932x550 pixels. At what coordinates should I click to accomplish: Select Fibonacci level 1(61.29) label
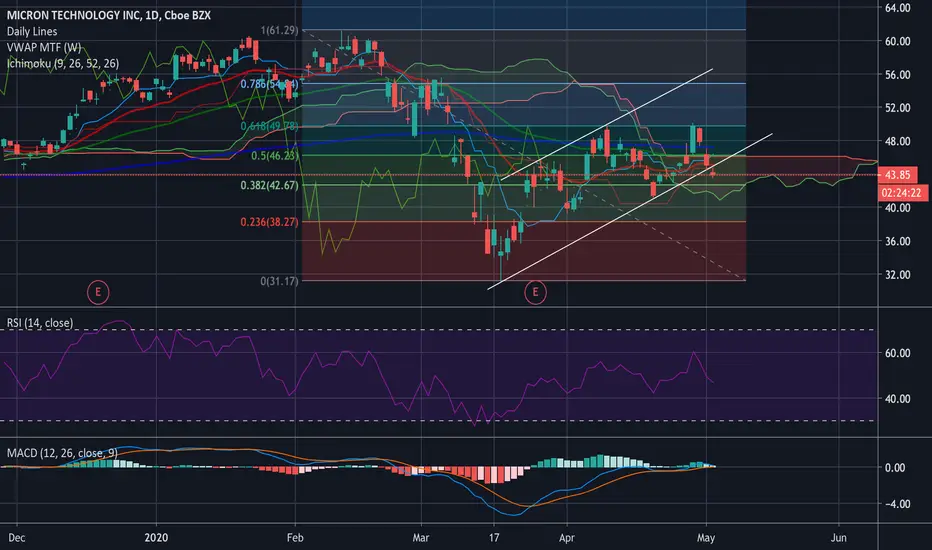279,30
